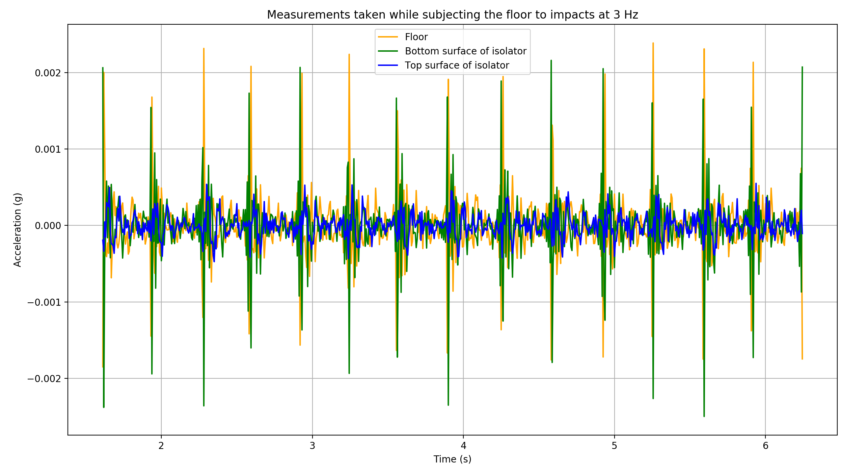Viewport: 868px width, 476px height.
Task: Click the blue Top surface legend line swatch
Action: (388, 65)
